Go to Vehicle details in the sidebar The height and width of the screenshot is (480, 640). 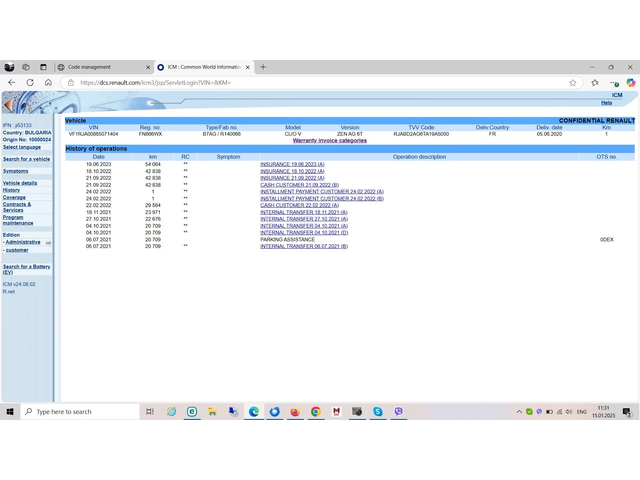20,183
